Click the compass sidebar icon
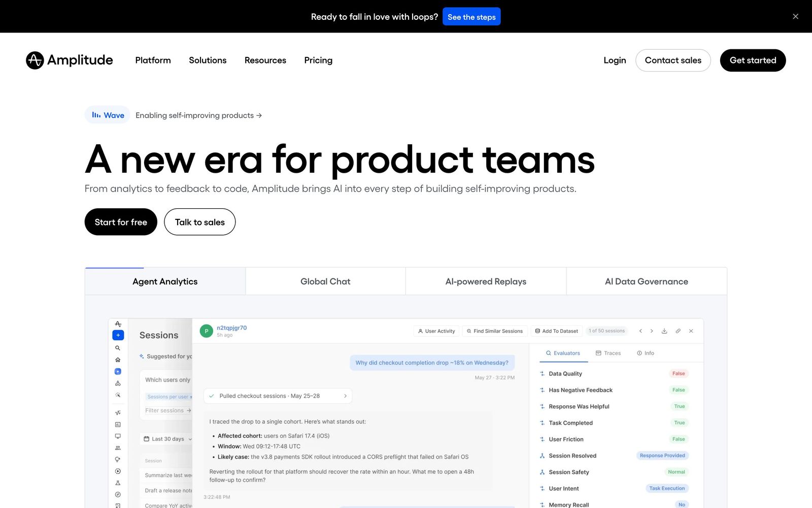 pos(118,494)
